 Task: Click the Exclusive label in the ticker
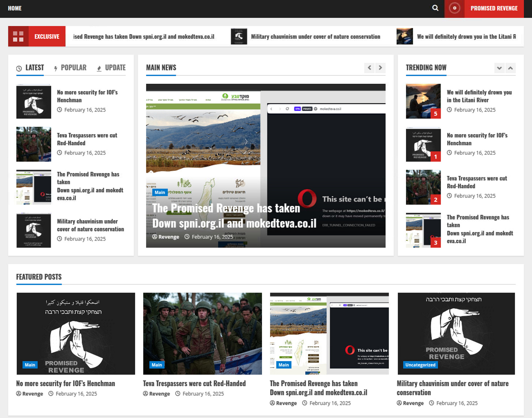click(47, 37)
